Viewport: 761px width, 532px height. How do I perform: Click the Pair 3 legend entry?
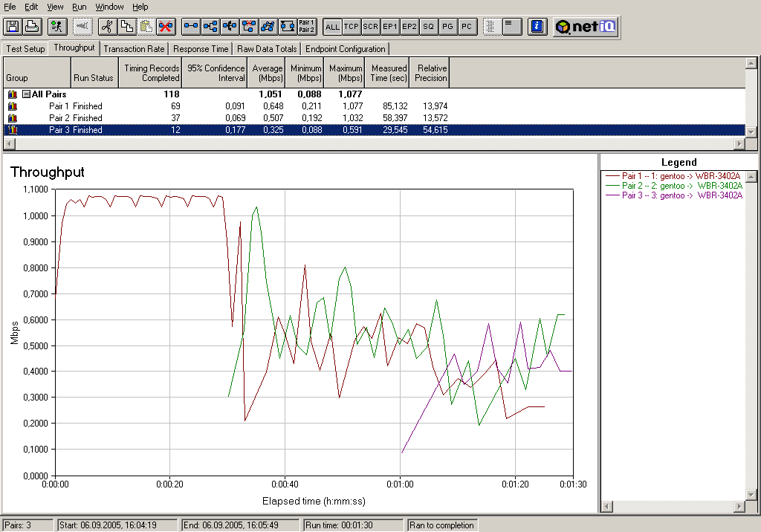pyautogui.click(x=673, y=195)
